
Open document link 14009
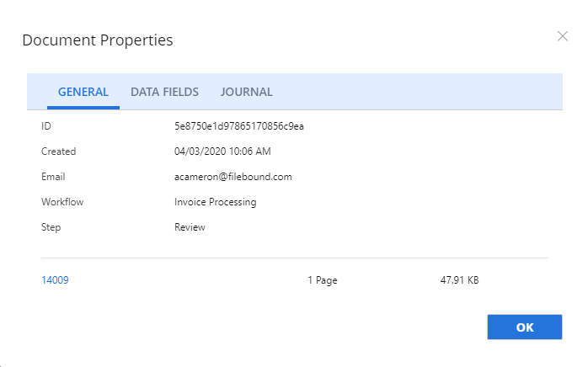tap(55, 280)
